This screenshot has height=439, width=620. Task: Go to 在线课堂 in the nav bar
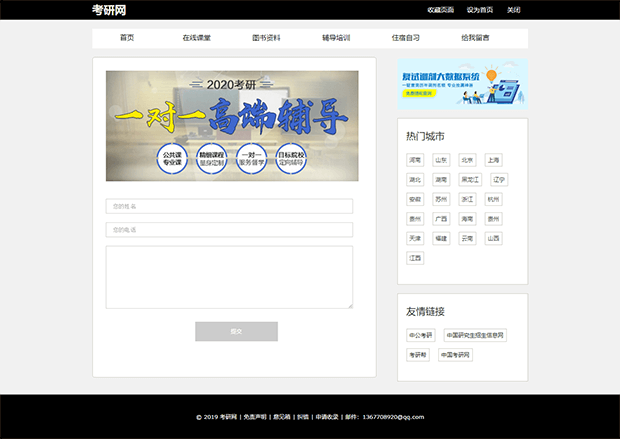point(197,38)
